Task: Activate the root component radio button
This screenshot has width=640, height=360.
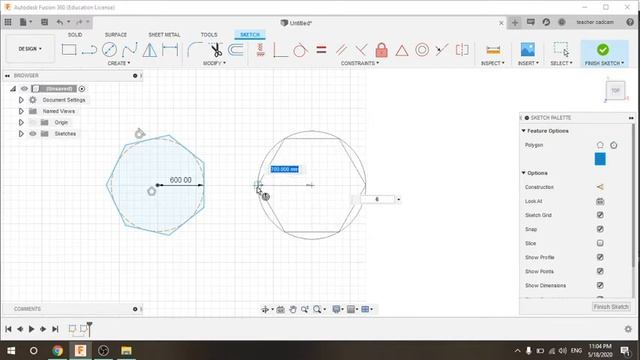Action: pos(82,89)
